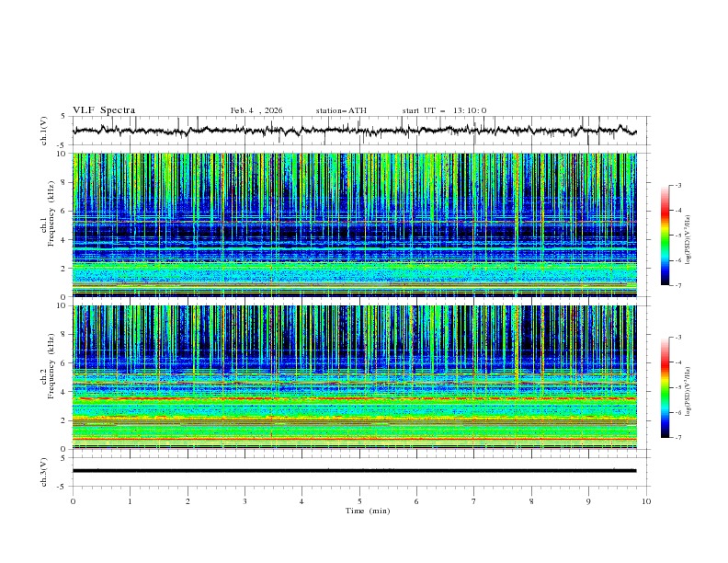Click the time axis tick label "7"
This screenshot has width=728, height=563.
point(474,501)
